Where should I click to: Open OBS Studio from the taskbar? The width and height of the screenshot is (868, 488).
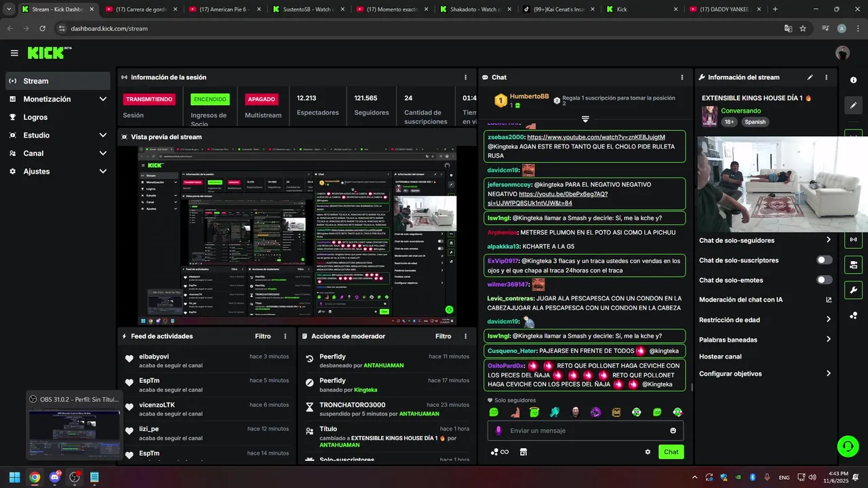point(75,477)
